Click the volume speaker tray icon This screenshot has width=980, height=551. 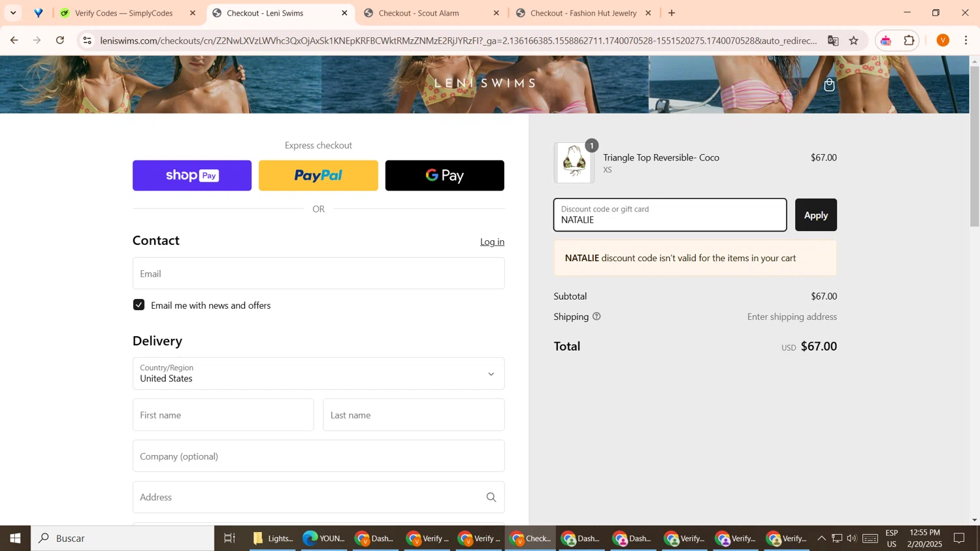tap(851, 539)
